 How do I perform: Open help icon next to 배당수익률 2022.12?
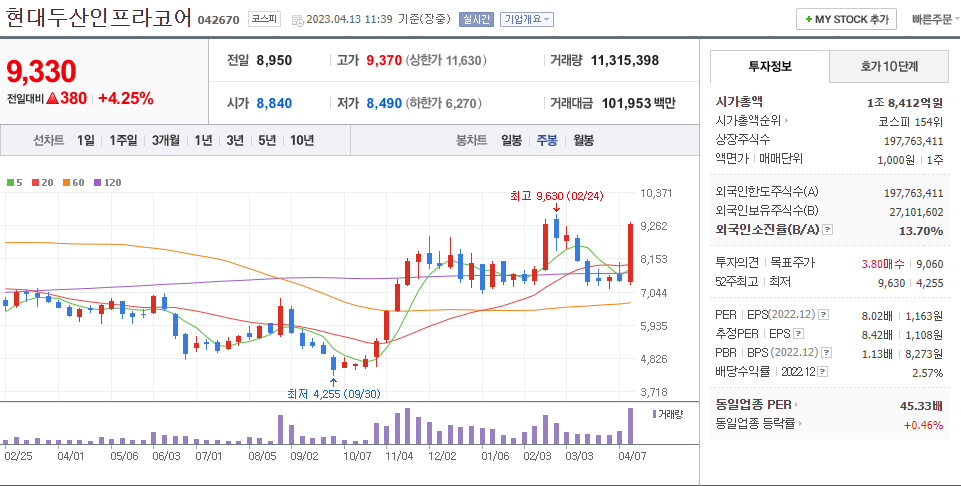[822, 372]
